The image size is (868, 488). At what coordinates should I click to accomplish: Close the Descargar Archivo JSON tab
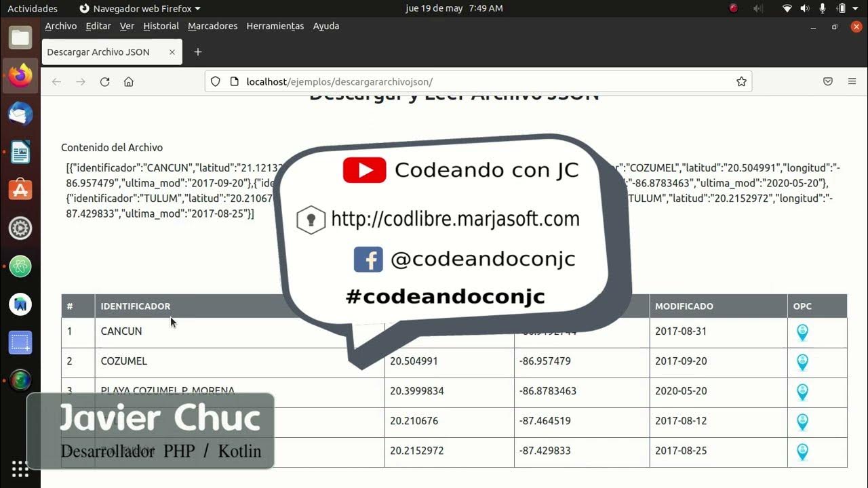tap(172, 52)
